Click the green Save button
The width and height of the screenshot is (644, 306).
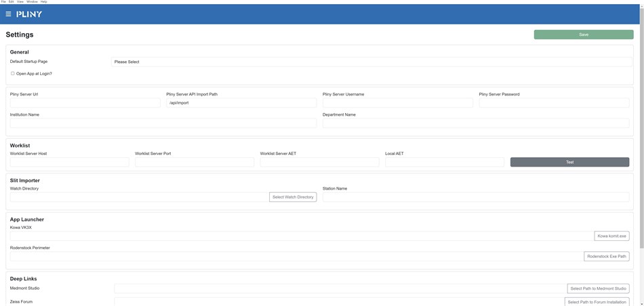[584, 35]
